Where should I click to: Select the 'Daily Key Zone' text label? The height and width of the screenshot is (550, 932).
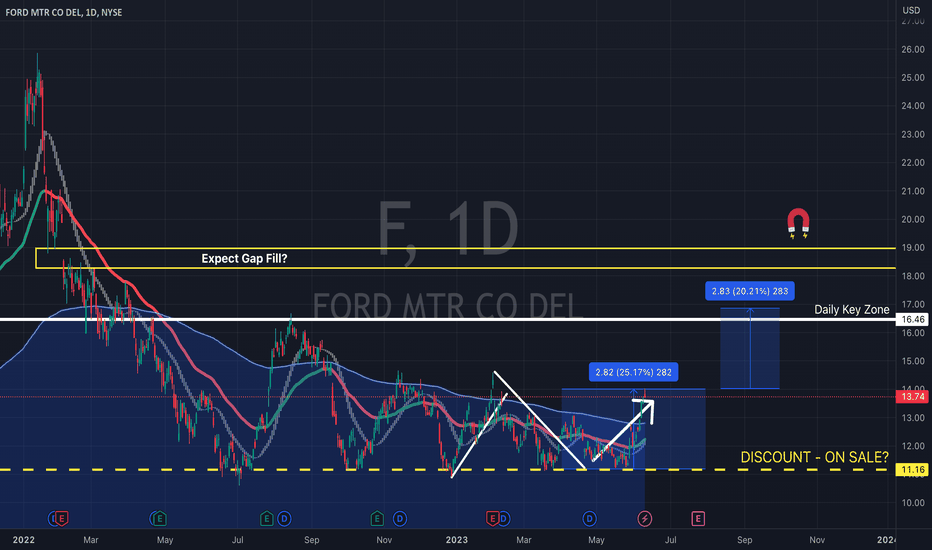click(852, 309)
